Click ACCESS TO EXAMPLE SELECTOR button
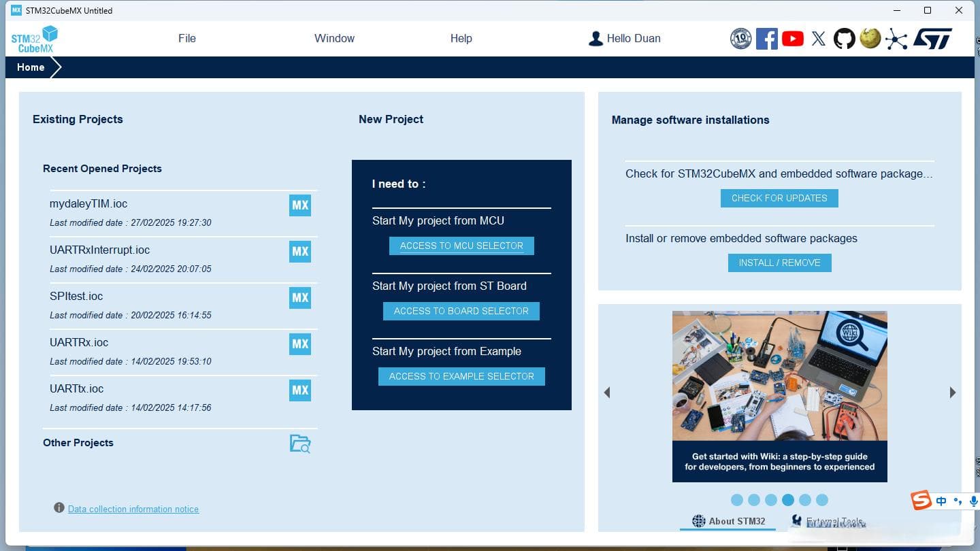980x551 pixels. pyautogui.click(x=461, y=376)
